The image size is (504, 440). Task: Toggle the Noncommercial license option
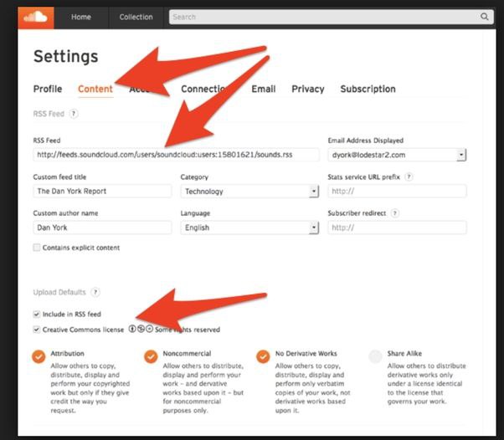[151, 356]
